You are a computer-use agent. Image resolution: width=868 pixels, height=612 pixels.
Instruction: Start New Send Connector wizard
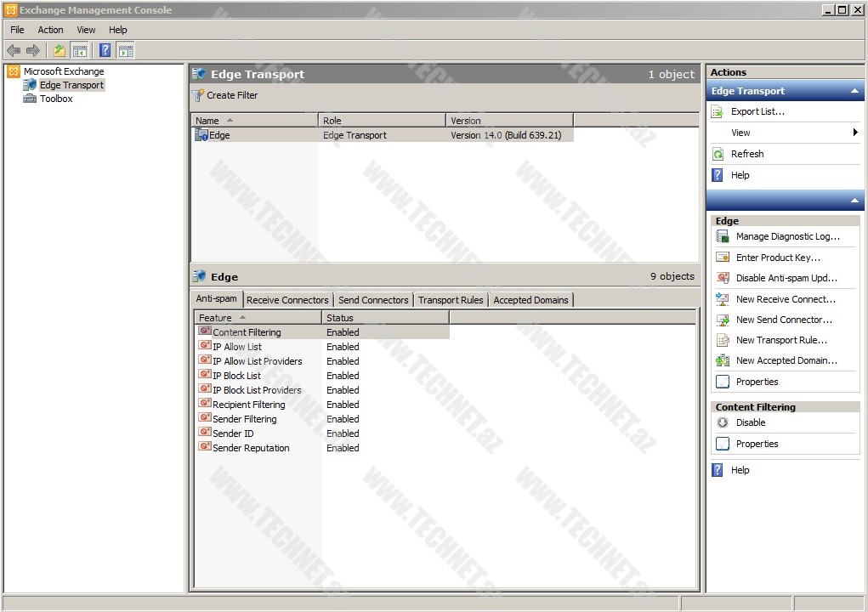pyautogui.click(x=784, y=320)
